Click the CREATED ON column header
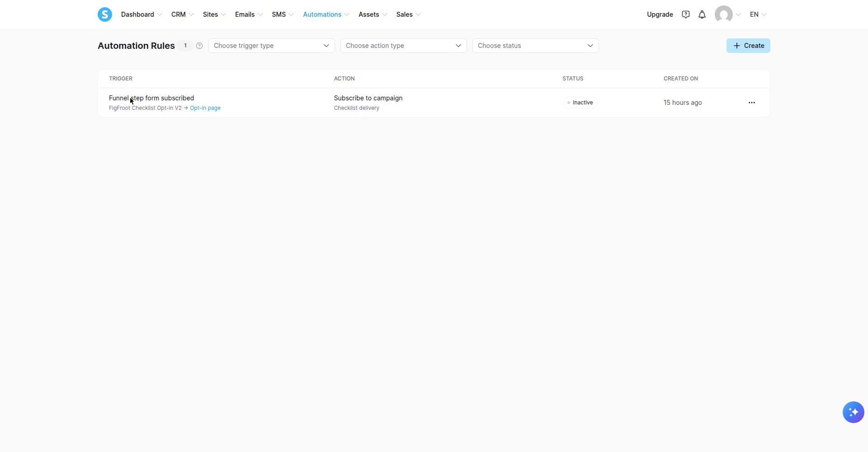 pos(681,79)
